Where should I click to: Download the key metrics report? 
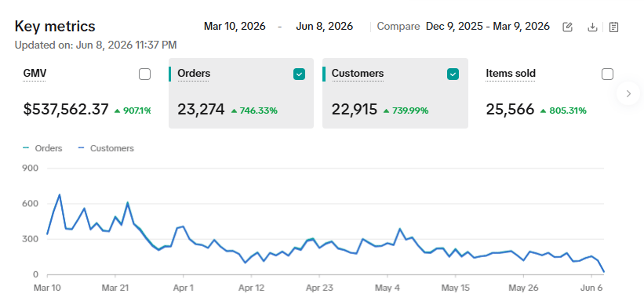[x=592, y=27]
